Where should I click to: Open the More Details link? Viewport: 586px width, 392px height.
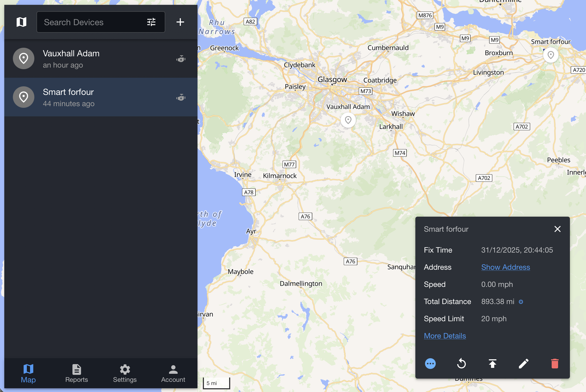445,336
